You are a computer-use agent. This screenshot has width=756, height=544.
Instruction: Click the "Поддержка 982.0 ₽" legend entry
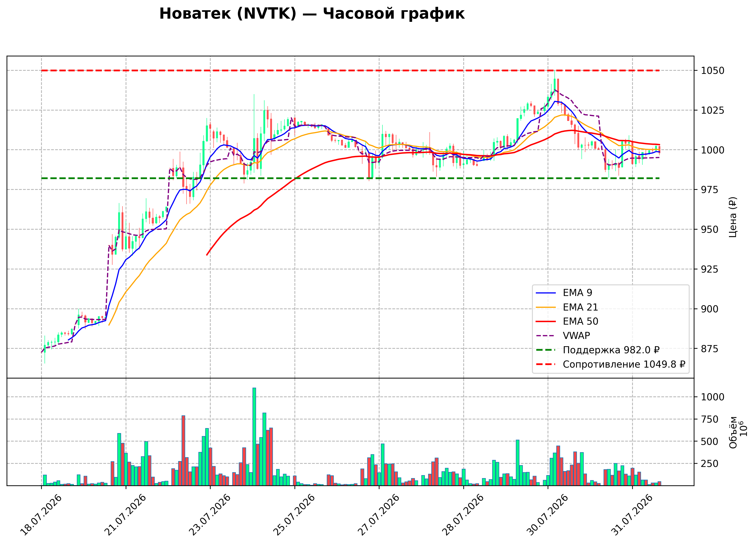[x=611, y=350]
